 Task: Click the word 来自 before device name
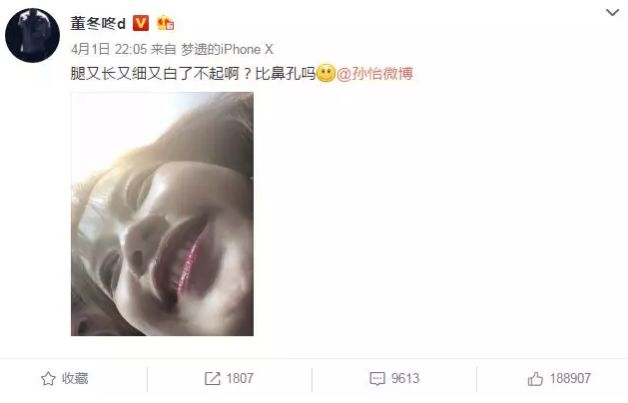(163, 49)
